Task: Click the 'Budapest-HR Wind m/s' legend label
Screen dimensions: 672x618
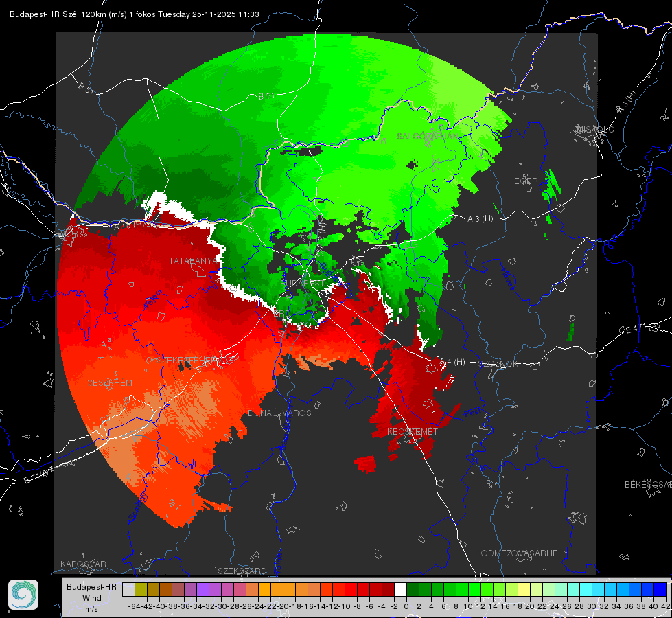Action: point(92,598)
